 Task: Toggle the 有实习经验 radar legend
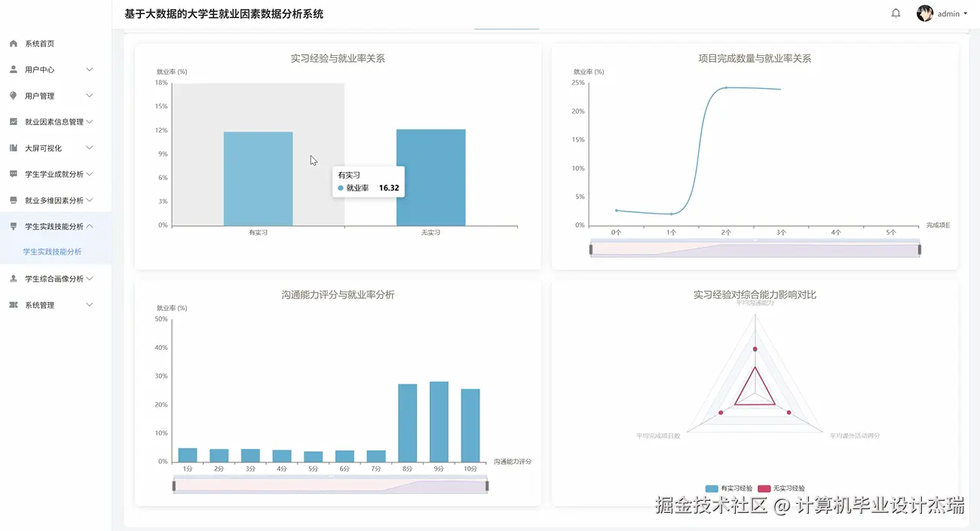pos(730,488)
